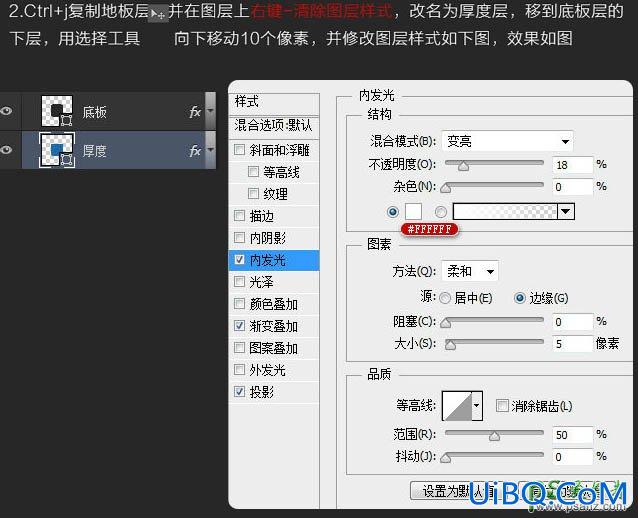
Task: Click the 大小 value field 5
Action: pyautogui.click(x=572, y=344)
